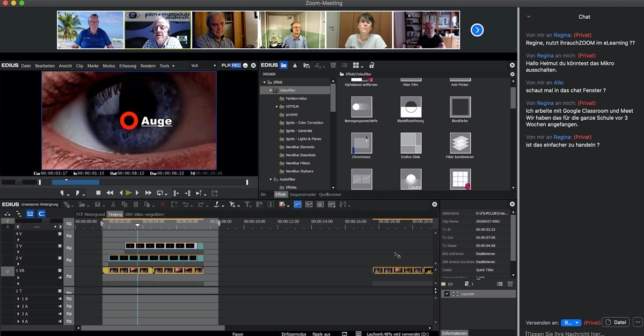Click the Informationen tab button
Viewport: 644px width, 336px height.
(454, 333)
